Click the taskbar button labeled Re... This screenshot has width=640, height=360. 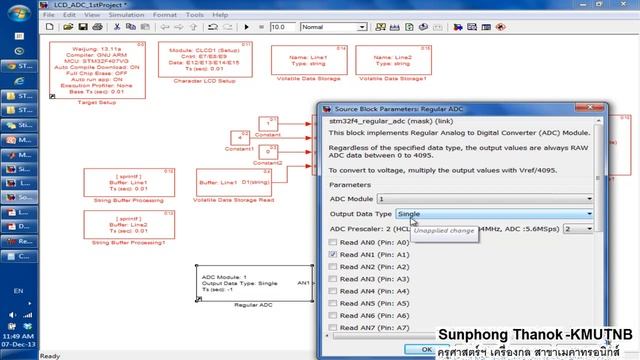(x=19, y=241)
